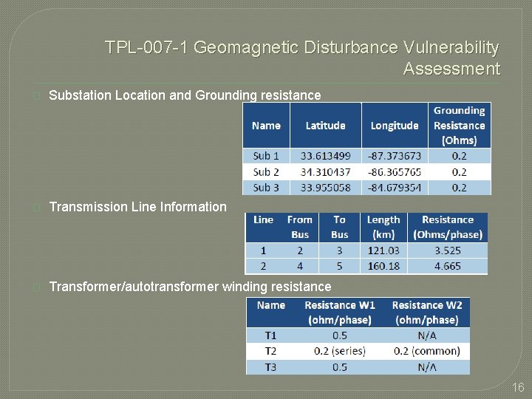532x399 pixels.
Task: Click the 'Sub 2' name cell
Action: pyautogui.click(x=266, y=172)
